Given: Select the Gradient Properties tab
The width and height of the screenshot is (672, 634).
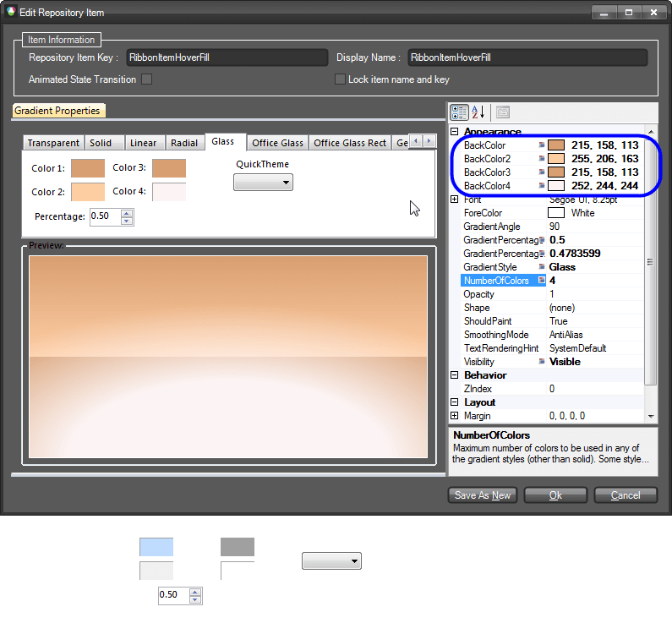Looking at the screenshot, I should tap(57, 111).
